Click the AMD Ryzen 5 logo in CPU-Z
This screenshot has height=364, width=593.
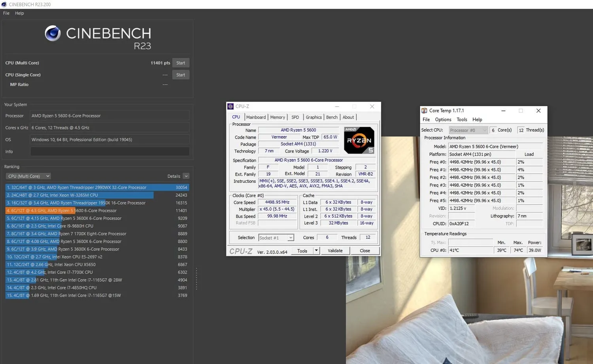click(x=359, y=140)
